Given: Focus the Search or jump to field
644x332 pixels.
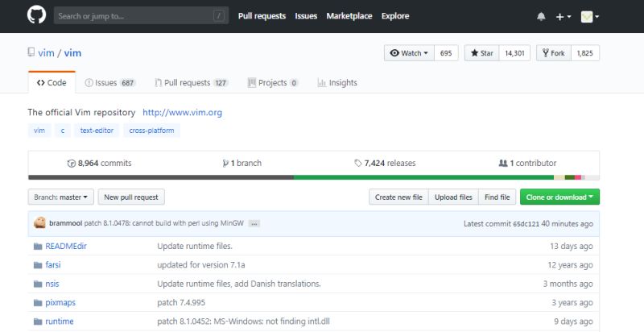Looking at the screenshot, I should pos(141,15).
